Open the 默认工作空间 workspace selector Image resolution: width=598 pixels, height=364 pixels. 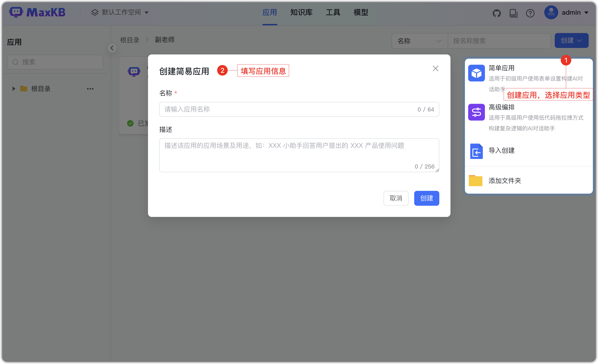(x=120, y=12)
